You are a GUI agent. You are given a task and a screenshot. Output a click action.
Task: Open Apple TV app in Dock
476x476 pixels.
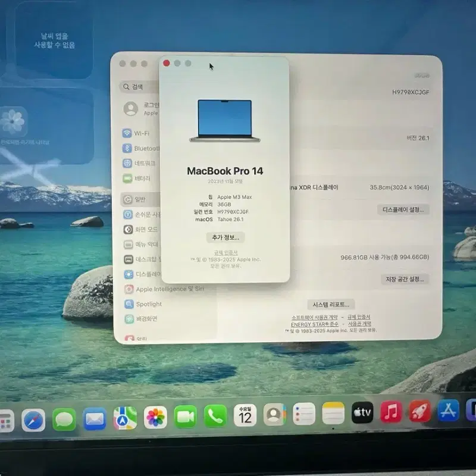point(362,412)
